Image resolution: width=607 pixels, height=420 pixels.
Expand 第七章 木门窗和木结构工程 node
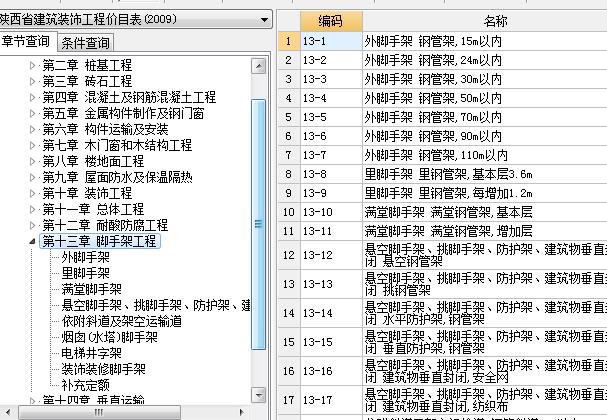tap(33, 146)
